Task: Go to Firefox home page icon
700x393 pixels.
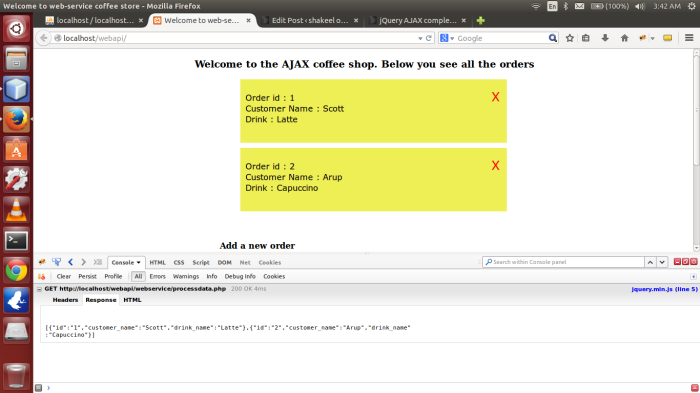Action: (x=625, y=38)
